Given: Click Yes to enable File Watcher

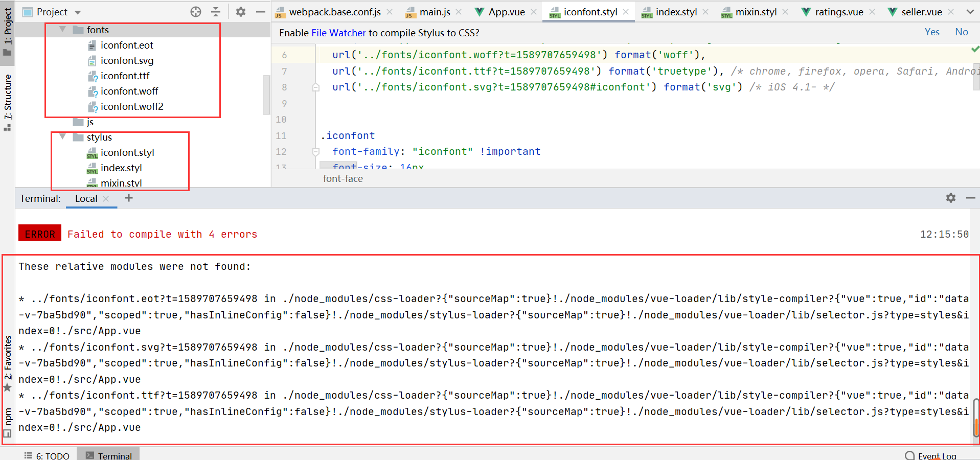Looking at the screenshot, I should click(x=932, y=32).
